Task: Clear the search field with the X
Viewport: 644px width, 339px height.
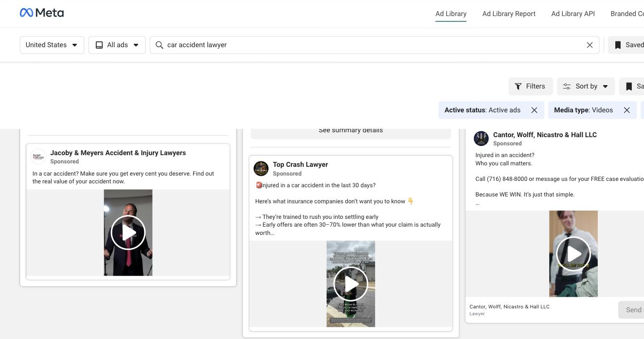Action: point(590,45)
